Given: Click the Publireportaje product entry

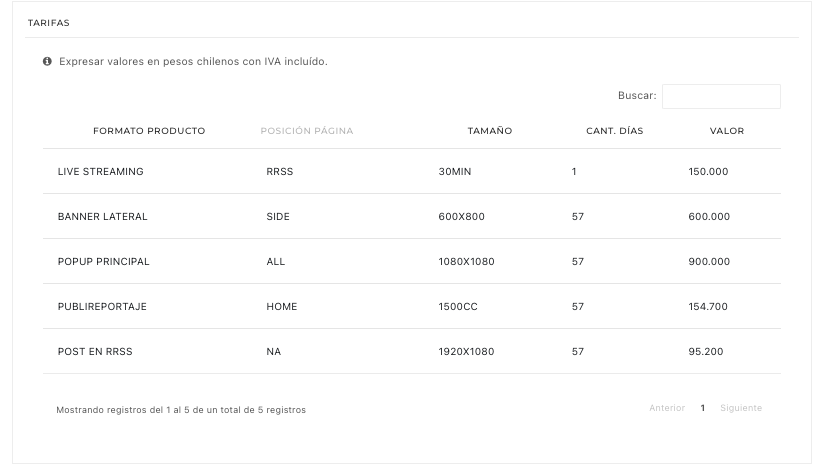Looking at the screenshot, I should point(102,307).
